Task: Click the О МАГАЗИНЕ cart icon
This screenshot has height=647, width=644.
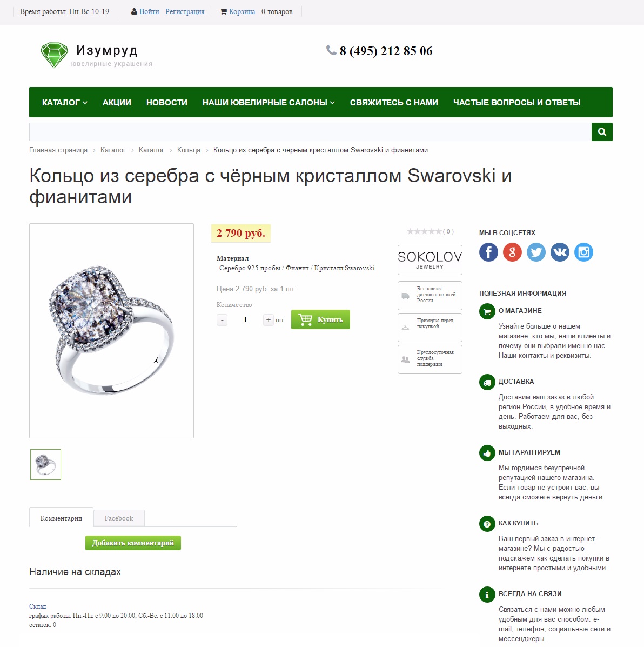Action: coord(487,311)
